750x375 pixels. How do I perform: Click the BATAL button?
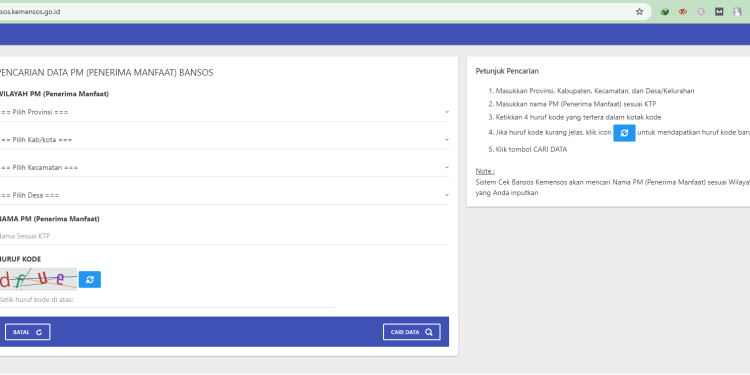[x=28, y=332]
